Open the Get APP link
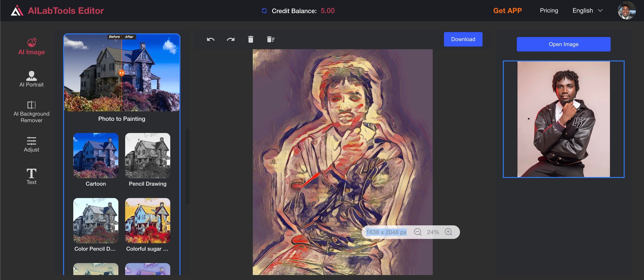The height and width of the screenshot is (280, 644). pyautogui.click(x=507, y=11)
